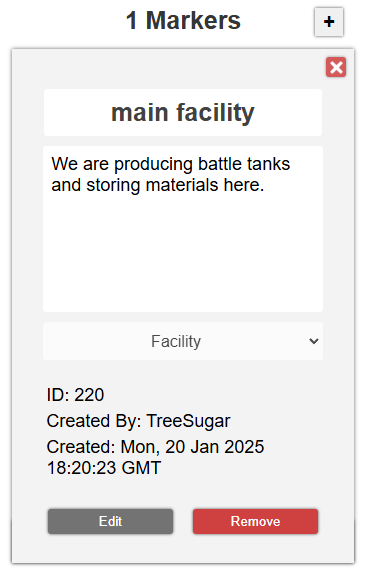This screenshot has height=574, width=368.
Task: Place cursor at the word producing
Action: (x=153, y=164)
